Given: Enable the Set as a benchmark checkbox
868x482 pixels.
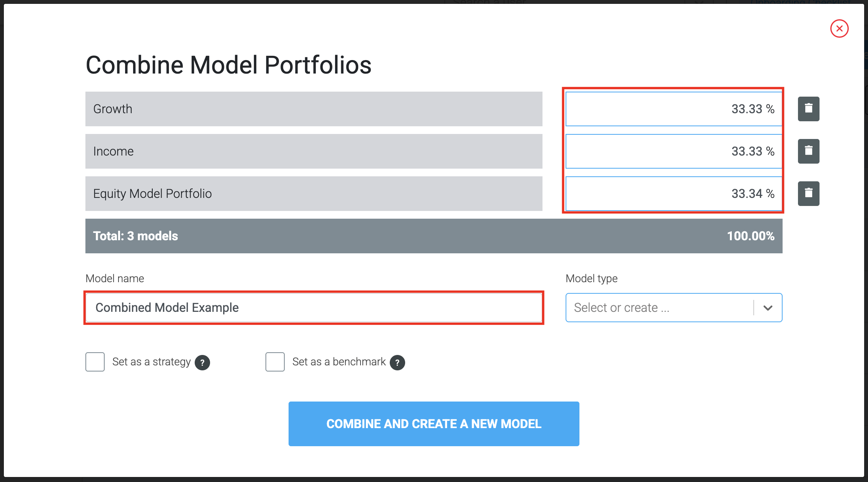Looking at the screenshot, I should tap(275, 362).
